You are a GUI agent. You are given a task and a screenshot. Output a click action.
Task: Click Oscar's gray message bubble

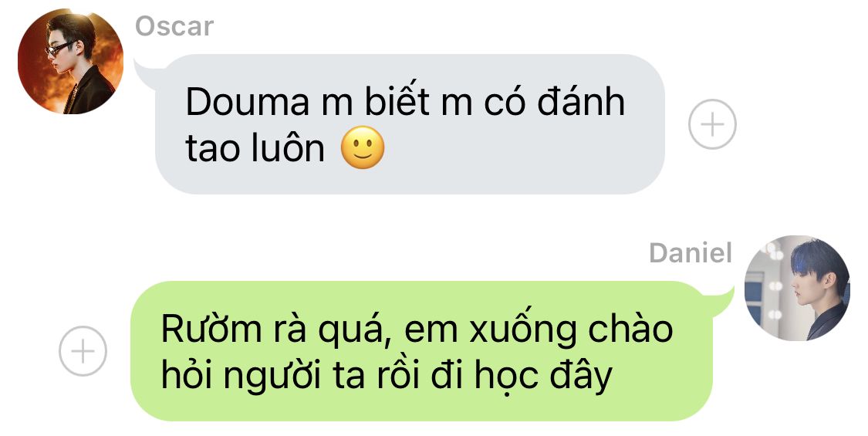(410, 124)
